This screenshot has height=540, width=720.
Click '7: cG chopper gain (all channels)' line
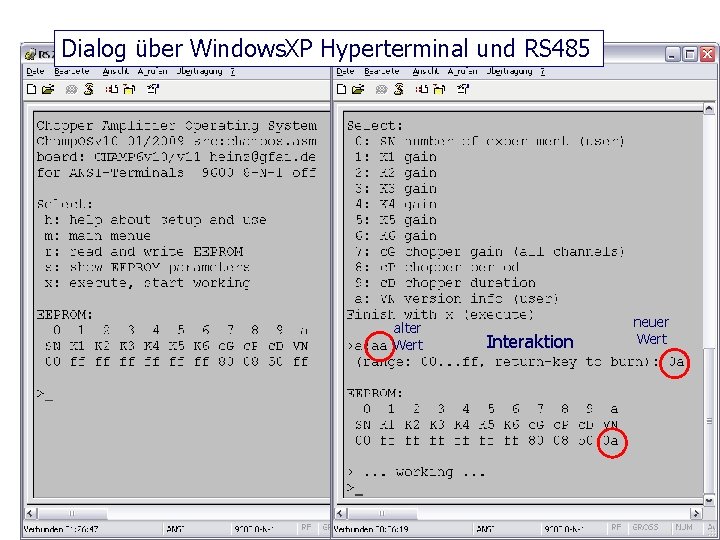pos(490,252)
